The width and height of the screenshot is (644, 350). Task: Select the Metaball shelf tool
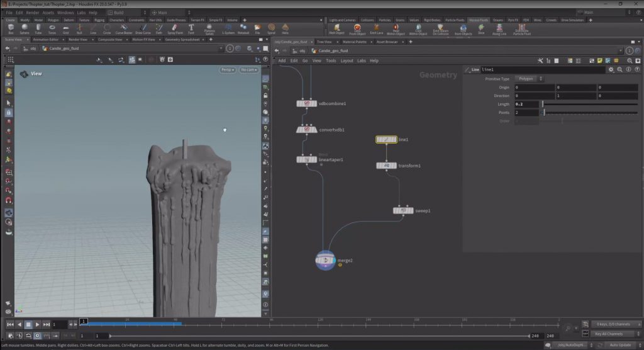(243, 29)
